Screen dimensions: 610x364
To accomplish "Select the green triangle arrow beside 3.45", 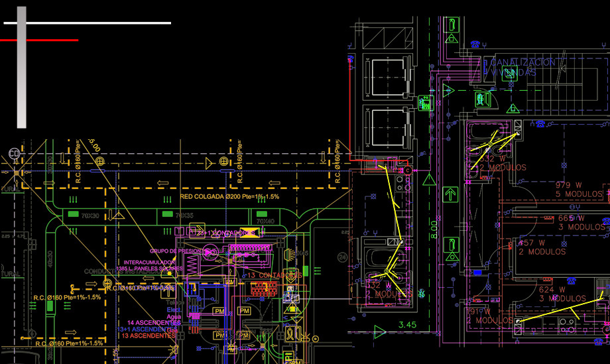I will pos(379,331).
